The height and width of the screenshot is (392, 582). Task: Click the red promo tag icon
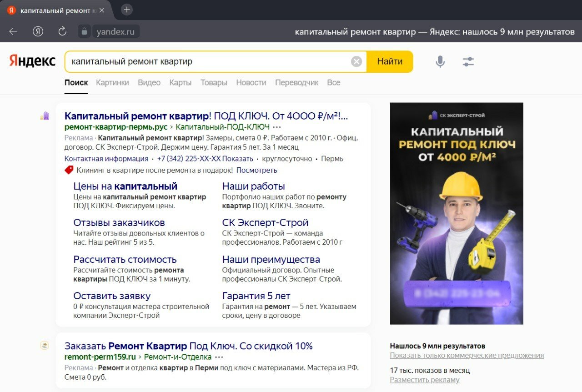point(69,170)
